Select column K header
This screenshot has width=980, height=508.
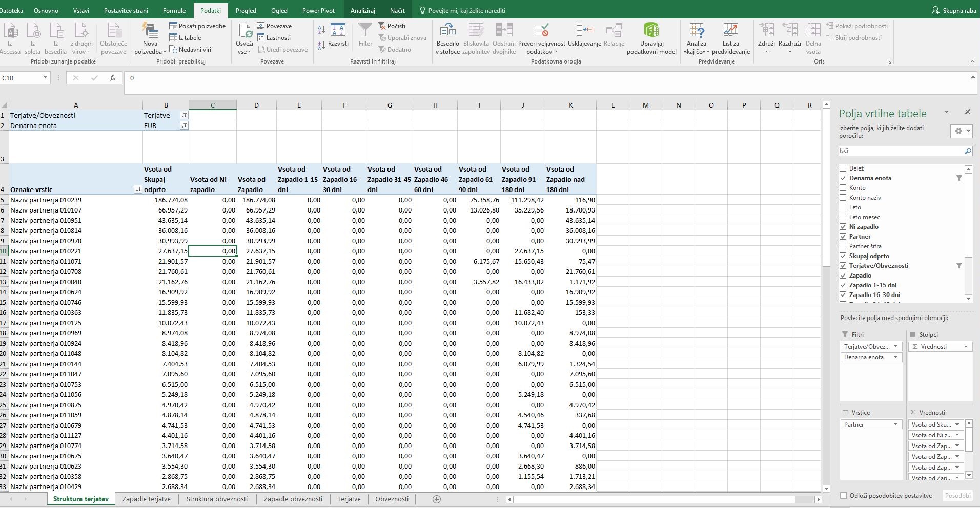[571, 105]
